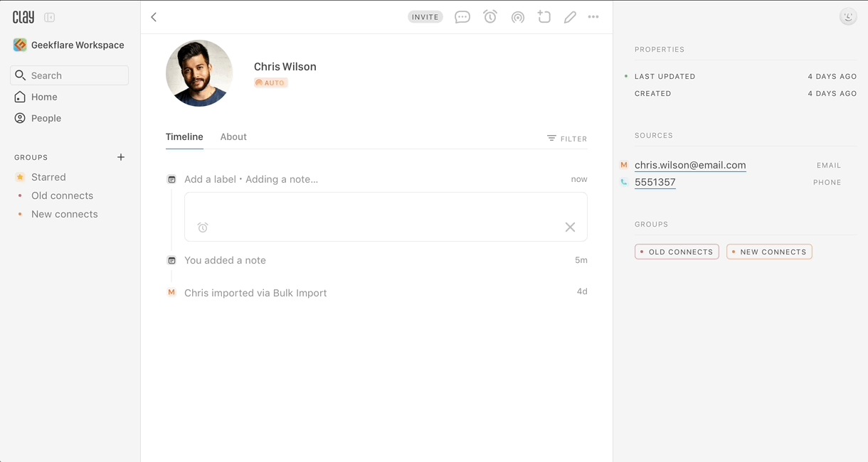Open People in sidebar
The width and height of the screenshot is (868, 462).
pos(38,118)
